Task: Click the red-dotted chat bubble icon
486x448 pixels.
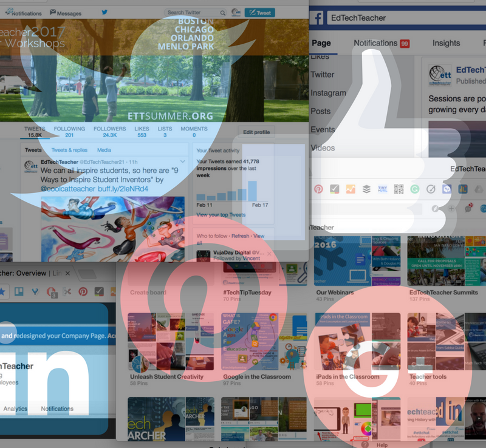Action: 468,208
